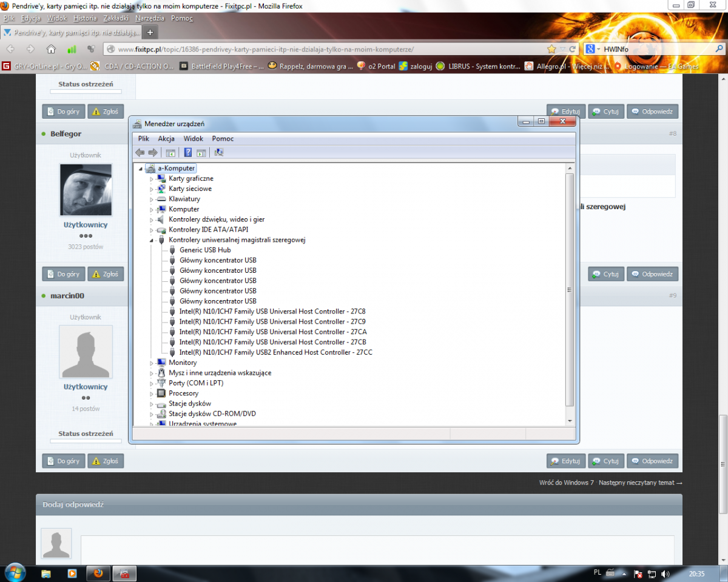This screenshot has width=728, height=582.
Task: Select USB Universal Host Controller - 27CA
Action: (273, 332)
